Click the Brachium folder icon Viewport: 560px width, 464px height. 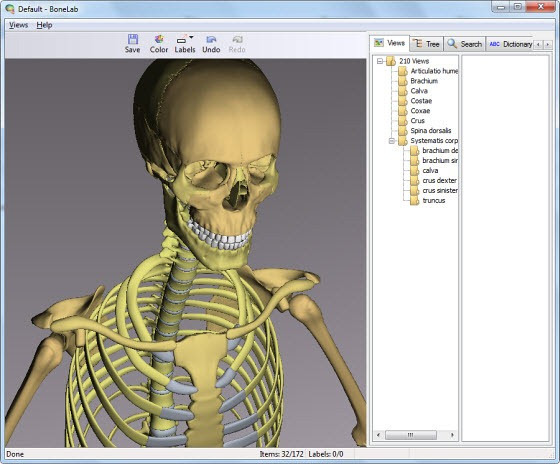click(x=403, y=81)
